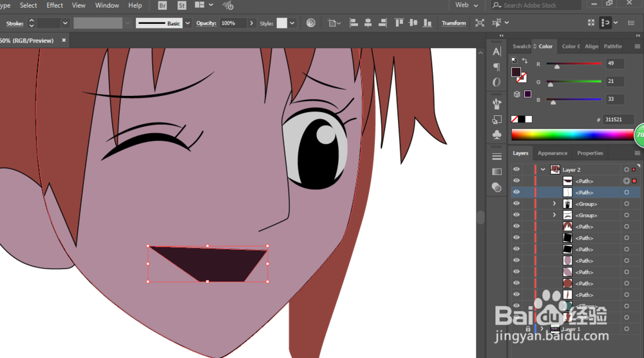644x358 pixels.
Task: Open the Web workspace switcher dropdown
Action: pyautogui.click(x=466, y=5)
